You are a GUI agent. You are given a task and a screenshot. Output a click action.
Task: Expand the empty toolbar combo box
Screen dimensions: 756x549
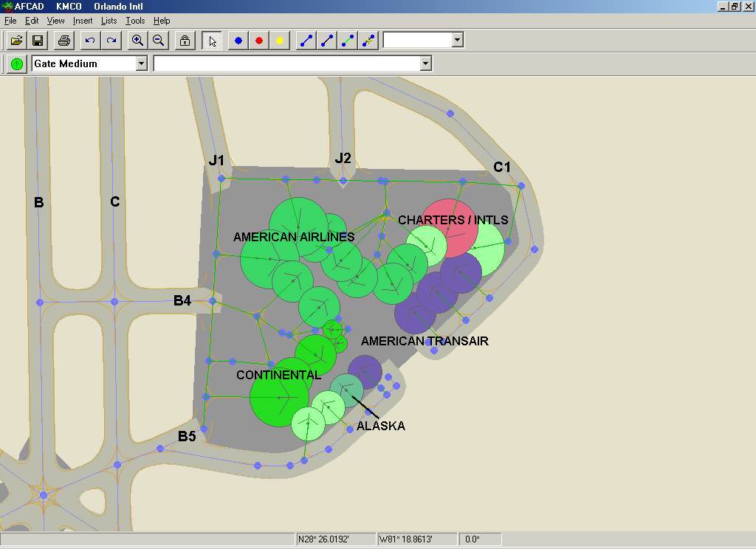pos(458,40)
